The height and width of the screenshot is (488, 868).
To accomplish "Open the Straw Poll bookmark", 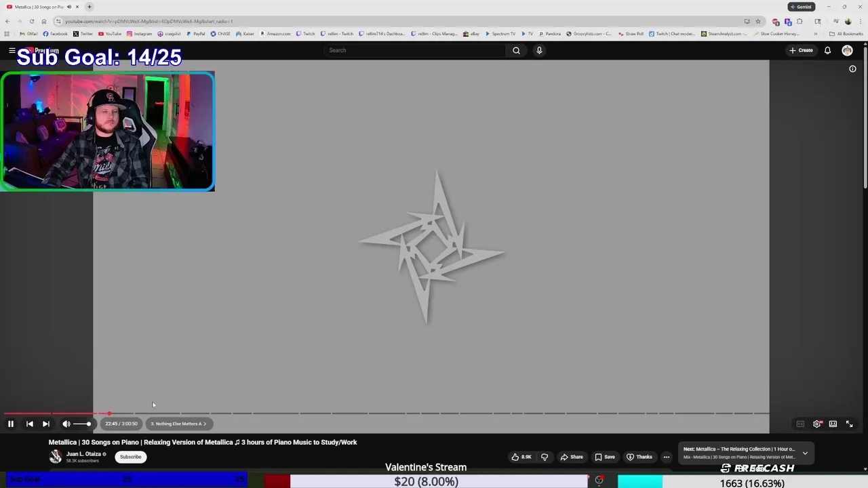I will (631, 33).
